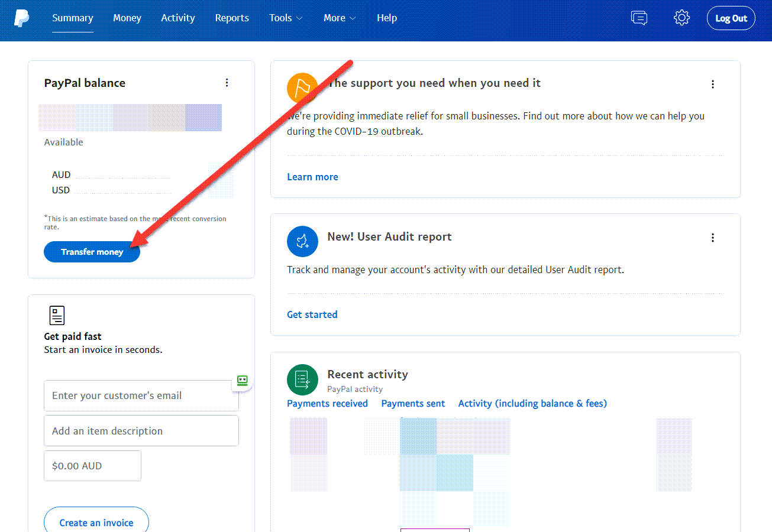Image resolution: width=772 pixels, height=532 pixels.
Task: Open the message center chat icon
Action: (639, 18)
